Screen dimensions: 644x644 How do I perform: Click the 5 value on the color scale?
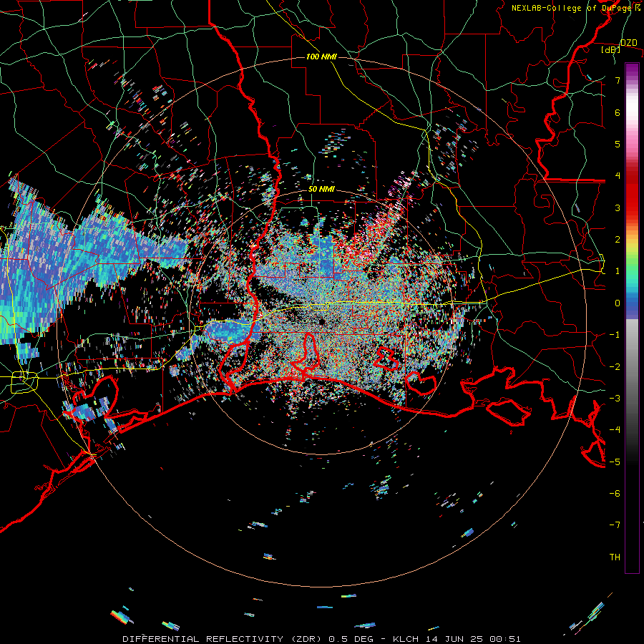(x=618, y=144)
